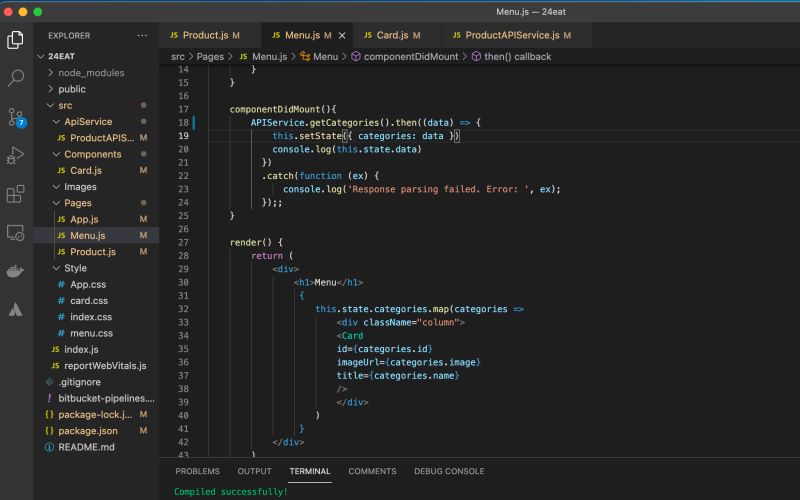The height and width of the screenshot is (500, 800).
Task: Open the Search view icon
Action: coord(15,78)
